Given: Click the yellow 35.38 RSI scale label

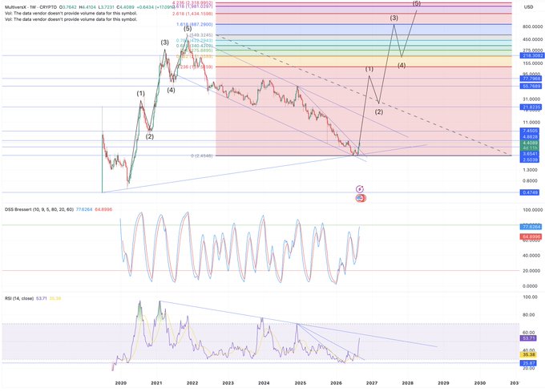Looking at the screenshot, I should tap(528, 355).
